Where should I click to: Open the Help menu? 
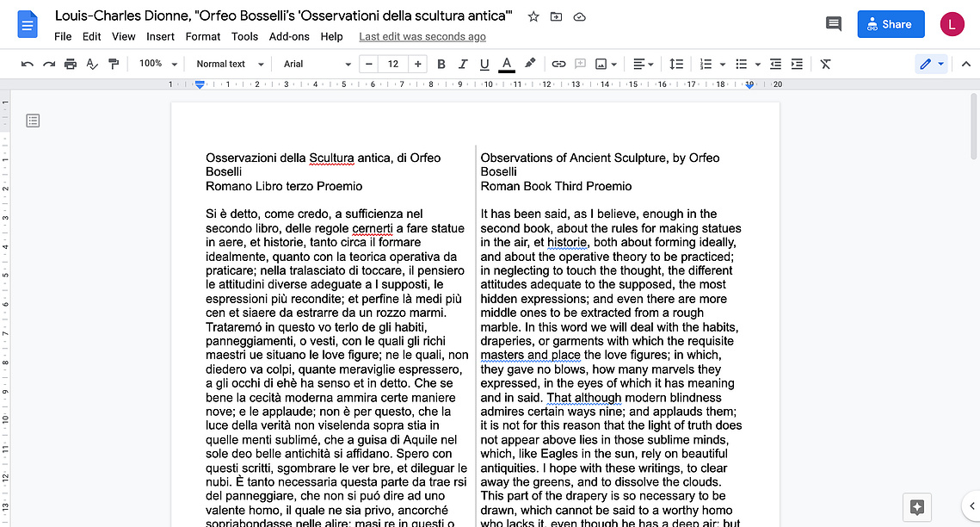coord(331,37)
